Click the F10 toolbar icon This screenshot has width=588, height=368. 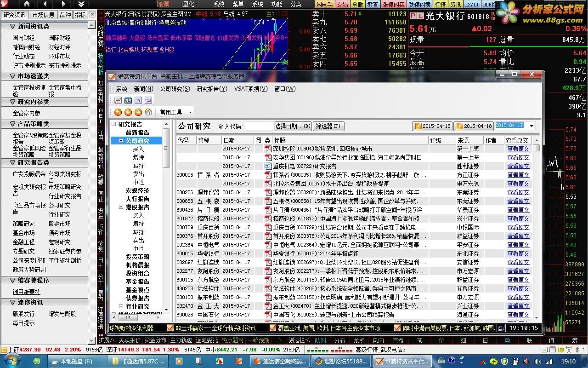click(148, 100)
